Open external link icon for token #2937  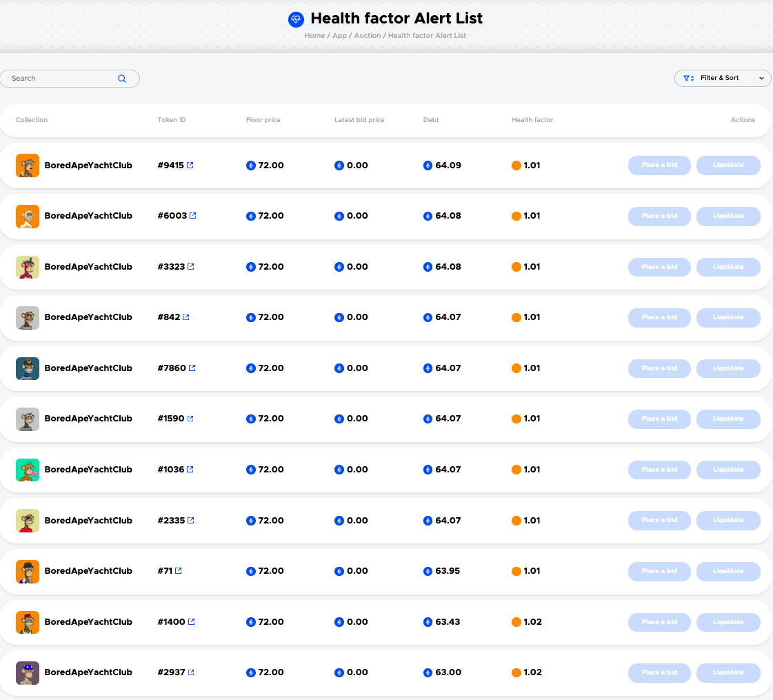191,672
